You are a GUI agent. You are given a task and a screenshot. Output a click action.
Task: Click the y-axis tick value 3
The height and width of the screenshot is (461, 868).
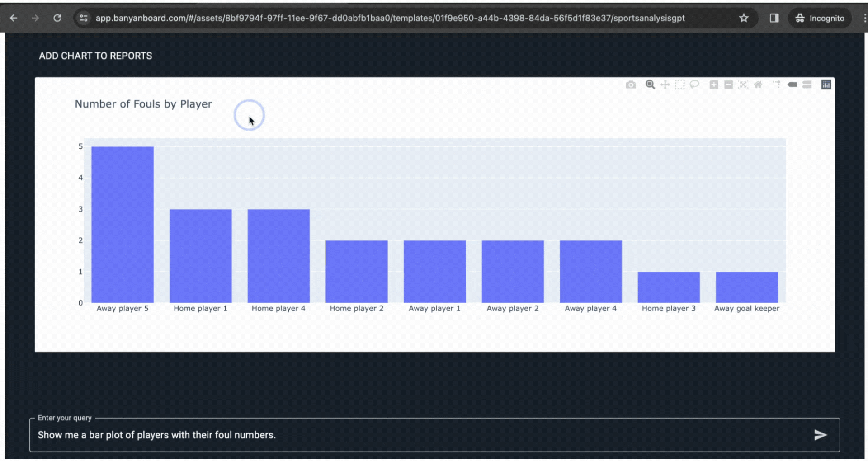pyautogui.click(x=80, y=209)
